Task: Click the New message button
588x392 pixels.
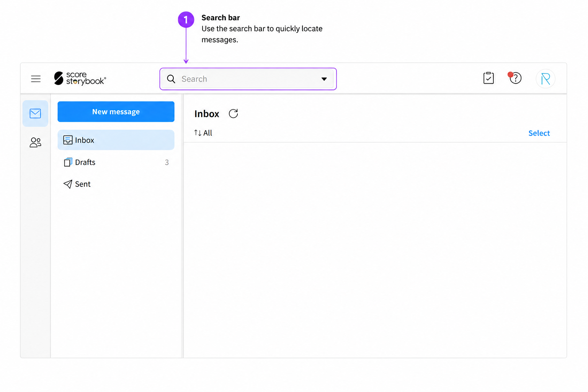Action: click(116, 112)
